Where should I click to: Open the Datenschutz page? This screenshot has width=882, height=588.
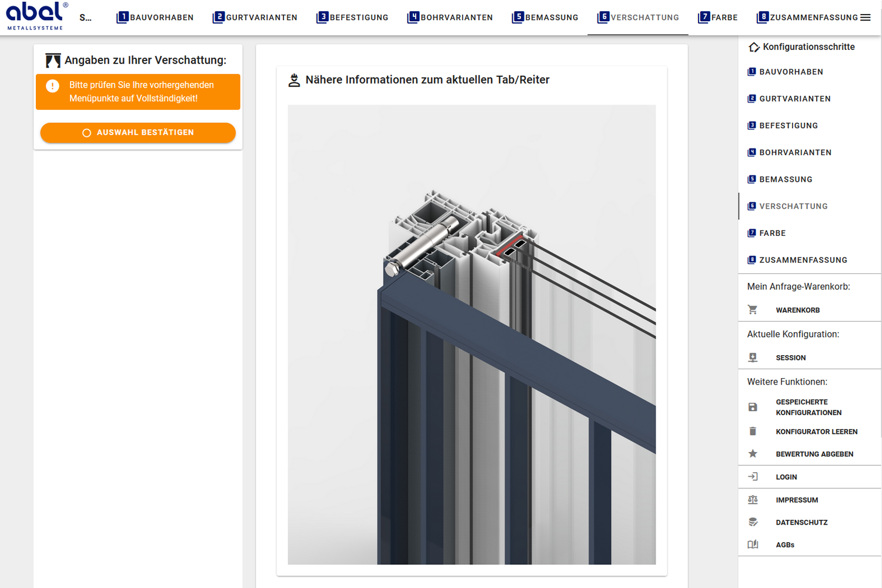coord(801,523)
